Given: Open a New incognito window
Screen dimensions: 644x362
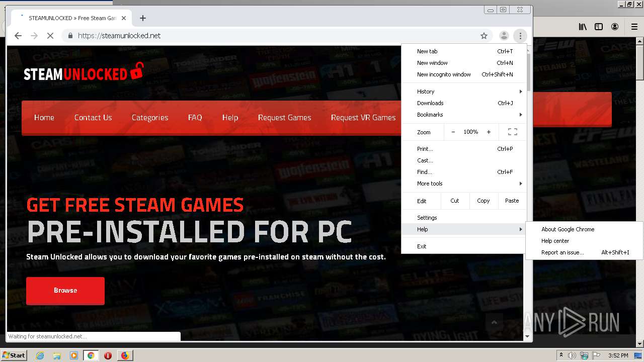Looking at the screenshot, I should 464,74.
